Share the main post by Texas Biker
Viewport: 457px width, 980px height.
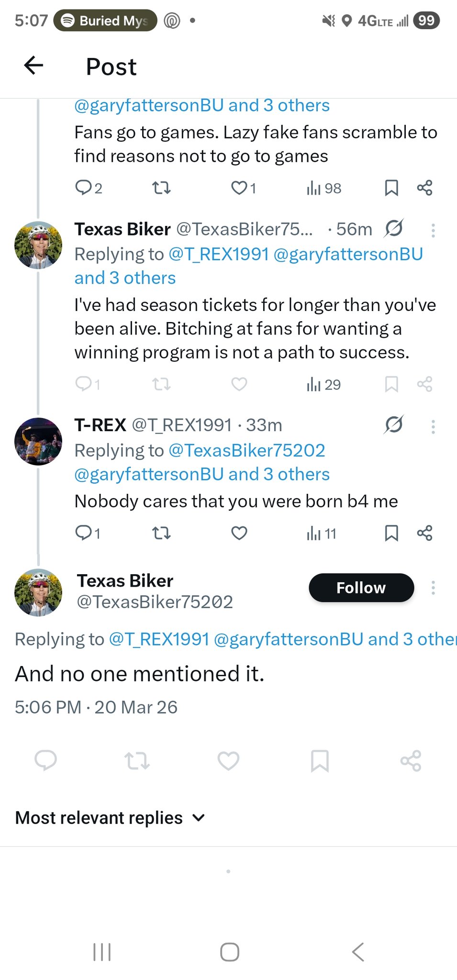[x=411, y=760]
